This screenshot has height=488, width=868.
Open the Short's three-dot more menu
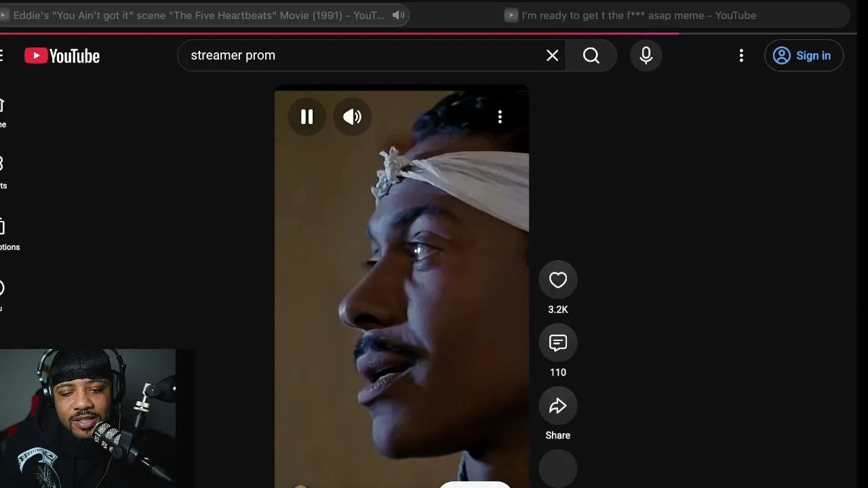(x=500, y=117)
